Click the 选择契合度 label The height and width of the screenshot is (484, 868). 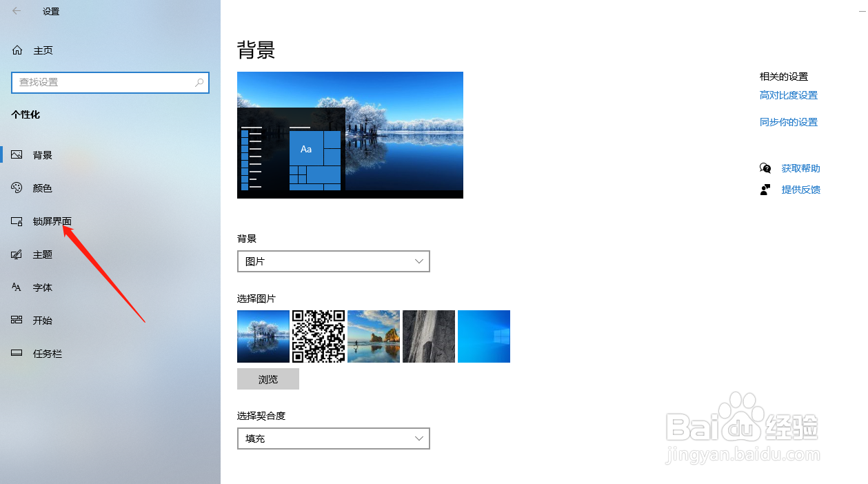[261, 416]
